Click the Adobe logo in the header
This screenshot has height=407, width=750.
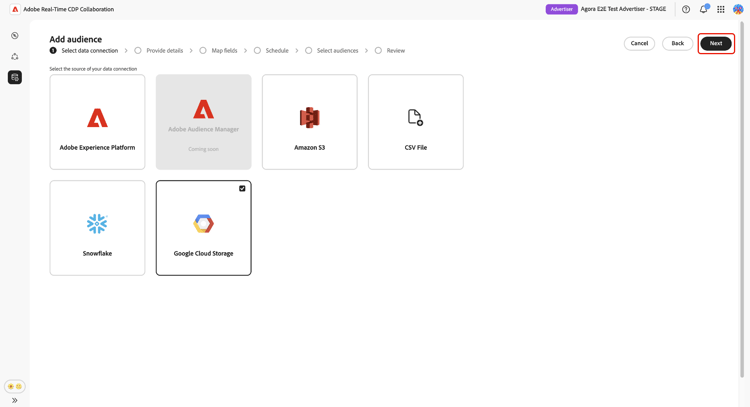tap(15, 9)
